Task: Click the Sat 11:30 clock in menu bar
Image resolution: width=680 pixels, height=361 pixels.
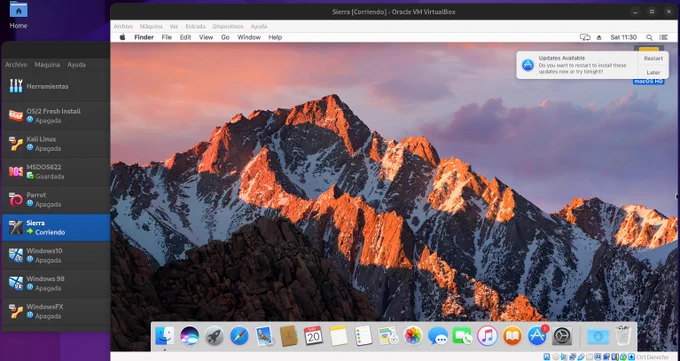Action: coord(623,37)
